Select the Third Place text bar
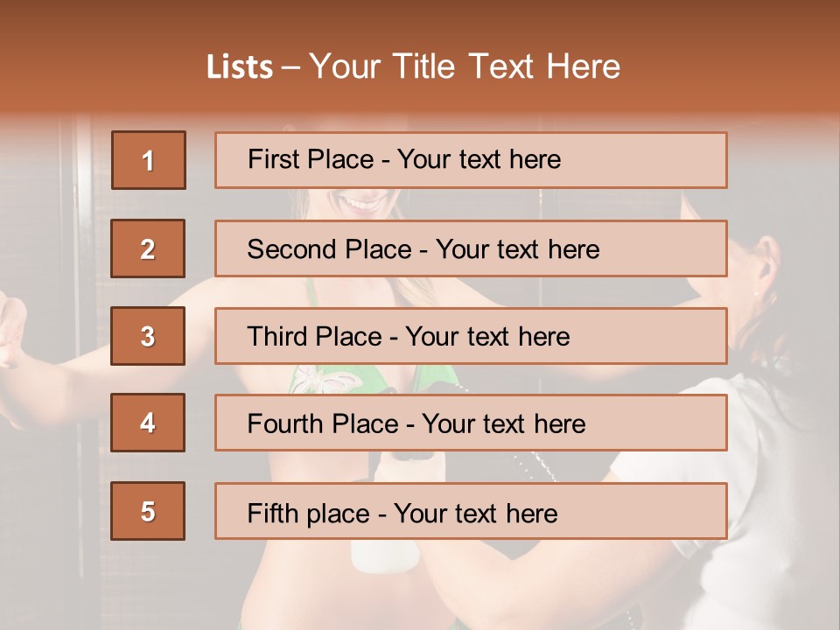The height and width of the screenshot is (630, 840). 471,336
